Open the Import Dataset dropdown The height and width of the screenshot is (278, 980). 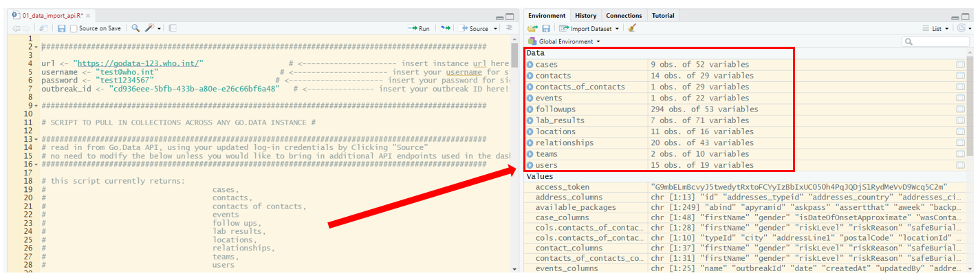[589, 28]
